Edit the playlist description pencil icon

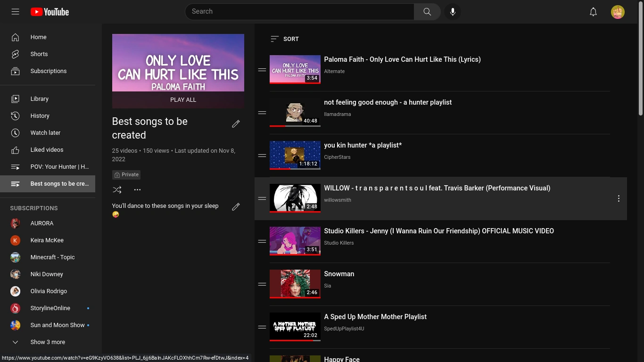click(x=236, y=207)
